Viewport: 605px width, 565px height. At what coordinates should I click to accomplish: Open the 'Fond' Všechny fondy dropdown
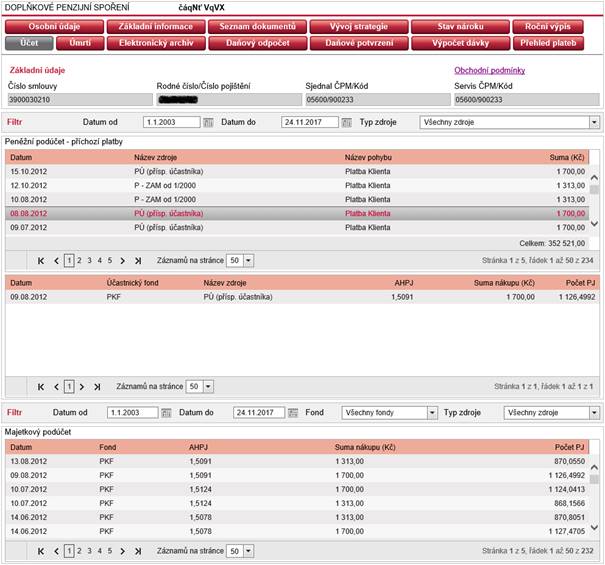(x=432, y=412)
